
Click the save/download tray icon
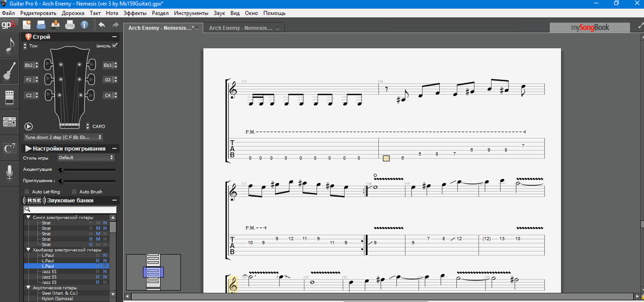(x=55, y=24)
